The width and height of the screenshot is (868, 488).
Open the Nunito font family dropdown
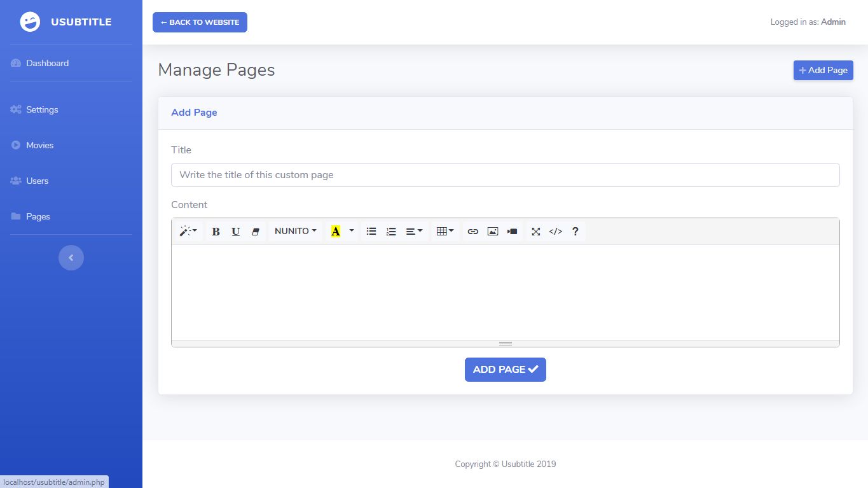coord(295,232)
